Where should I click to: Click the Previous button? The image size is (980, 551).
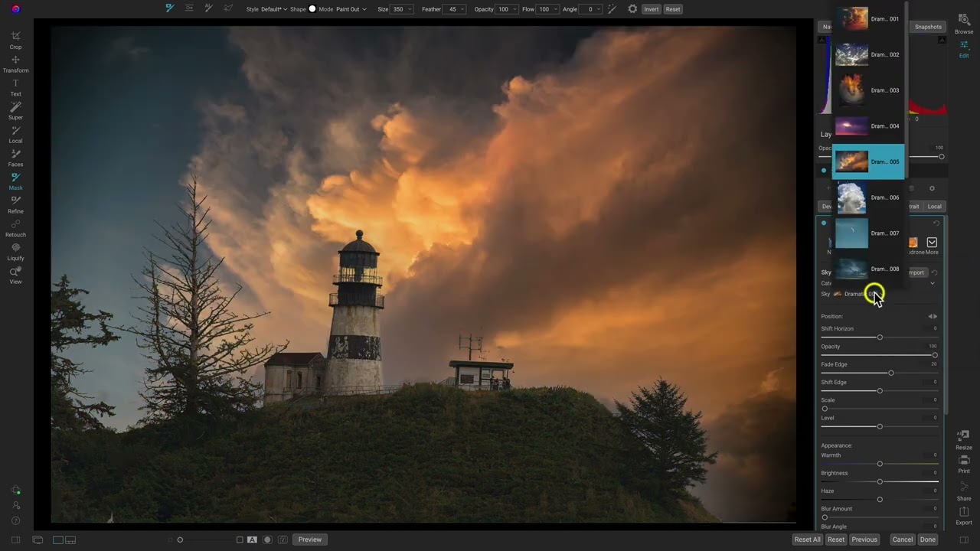864,540
